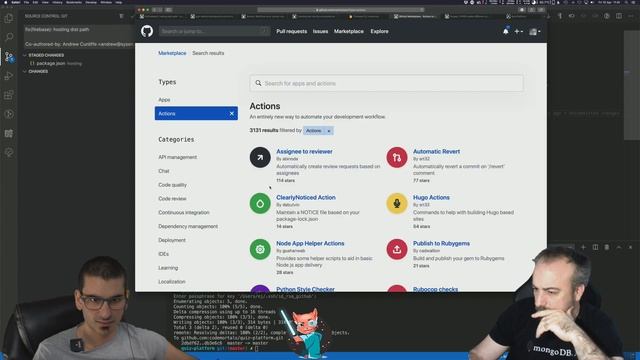Click the ClearlyNoticed Action green icon

pyautogui.click(x=260, y=203)
